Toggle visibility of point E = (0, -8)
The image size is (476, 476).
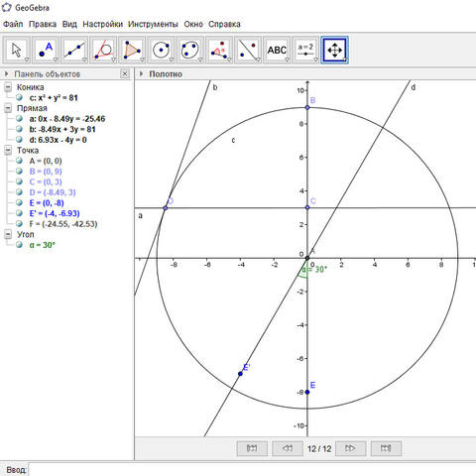[x=19, y=202]
